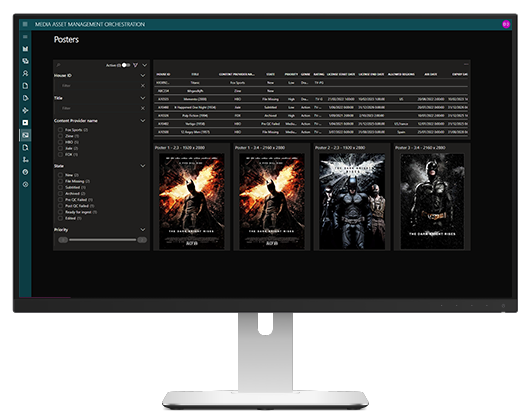Open the globe icon in the sidebar
This screenshot has width=531, height=414.
(25, 172)
